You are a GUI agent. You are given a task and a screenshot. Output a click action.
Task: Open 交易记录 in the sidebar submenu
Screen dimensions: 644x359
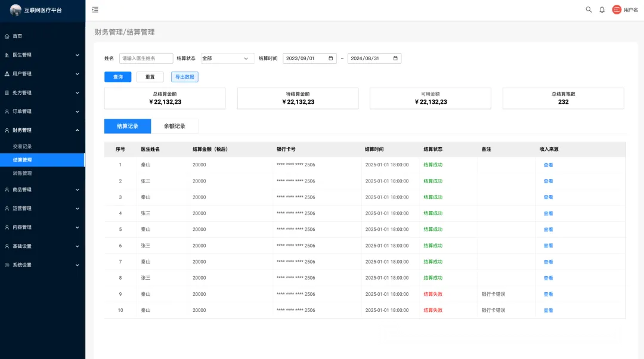coord(23,147)
